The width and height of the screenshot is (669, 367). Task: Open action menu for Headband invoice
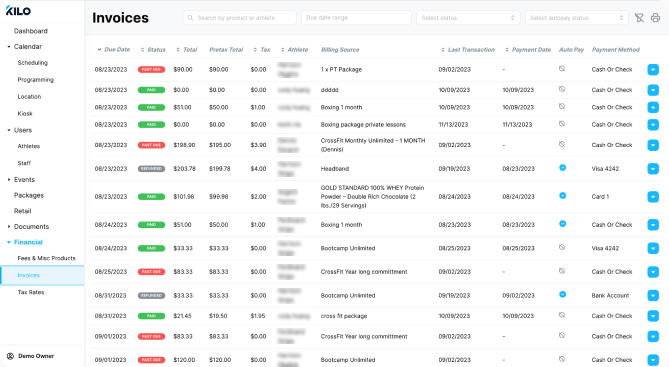coord(653,169)
